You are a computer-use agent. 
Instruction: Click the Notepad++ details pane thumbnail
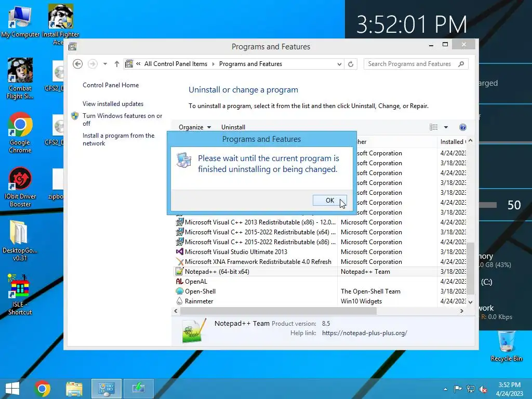pyautogui.click(x=194, y=331)
